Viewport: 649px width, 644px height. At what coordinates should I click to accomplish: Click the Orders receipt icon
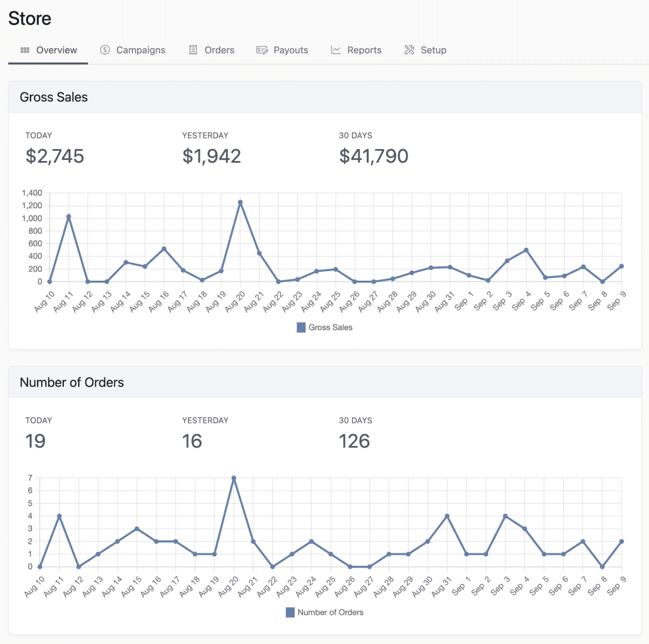pos(193,50)
